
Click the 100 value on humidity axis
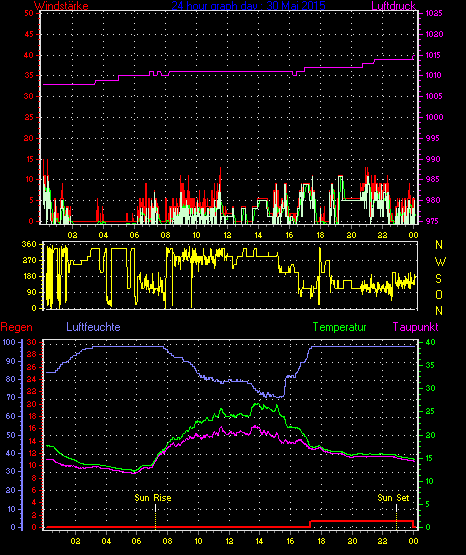9,342
